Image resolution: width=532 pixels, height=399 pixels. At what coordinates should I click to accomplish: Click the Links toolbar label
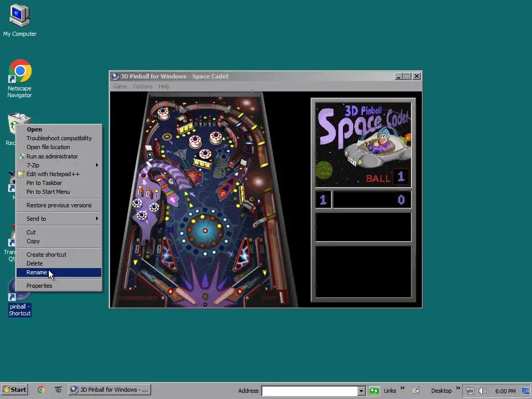(x=390, y=391)
